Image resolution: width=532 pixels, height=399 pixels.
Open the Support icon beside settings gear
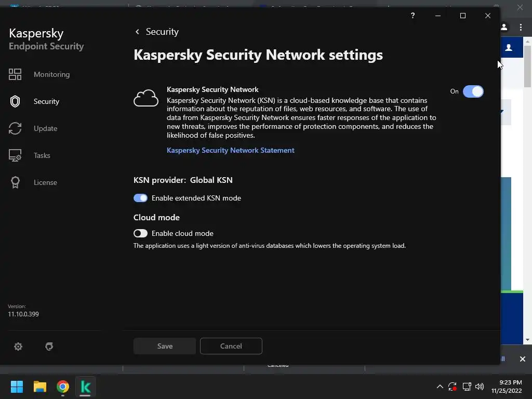[49, 347]
